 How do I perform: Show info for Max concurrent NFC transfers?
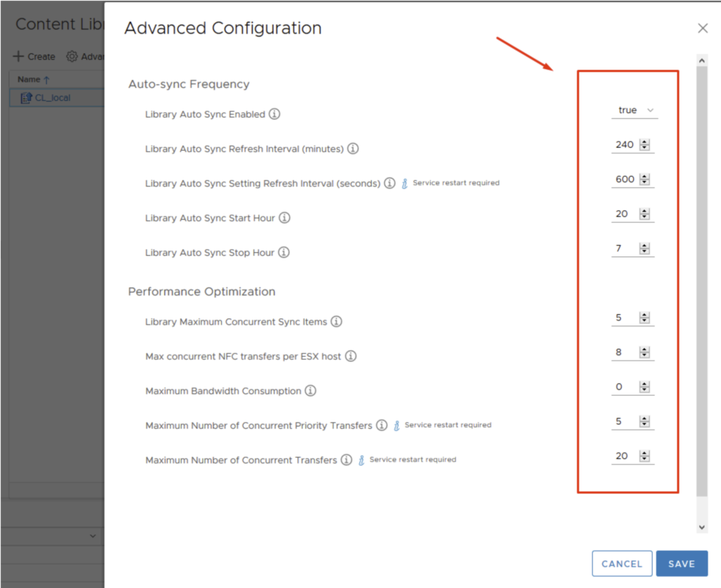tap(351, 356)
